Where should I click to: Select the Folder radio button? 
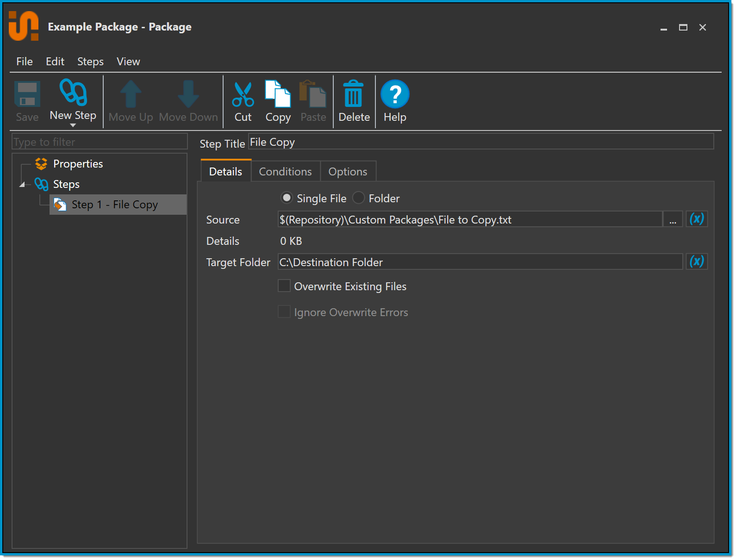pyautogui.click(x=359, y=198)
